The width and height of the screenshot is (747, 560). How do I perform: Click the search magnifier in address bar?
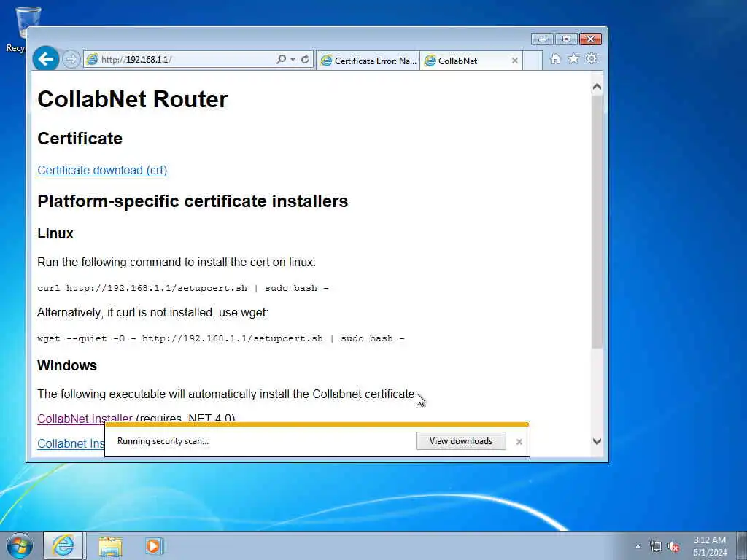click(x=281, y=59)
